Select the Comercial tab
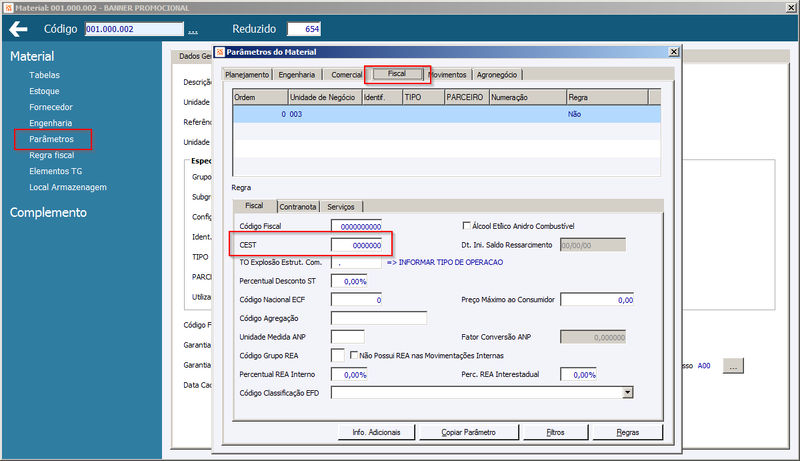Image resolution: width=800 pixels, height=461 pixels. 346,74
